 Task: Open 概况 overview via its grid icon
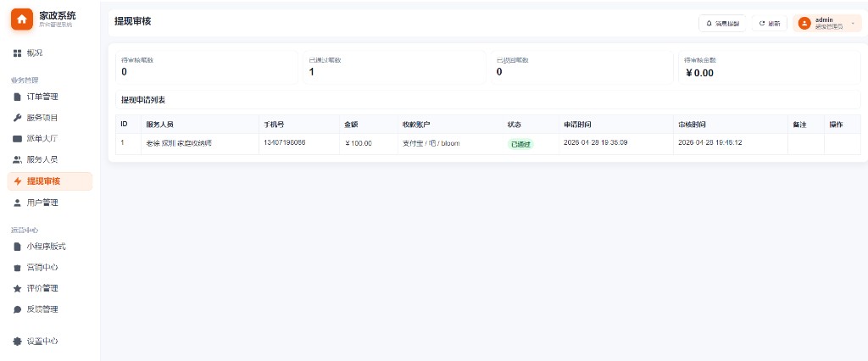tap(17, 53)
